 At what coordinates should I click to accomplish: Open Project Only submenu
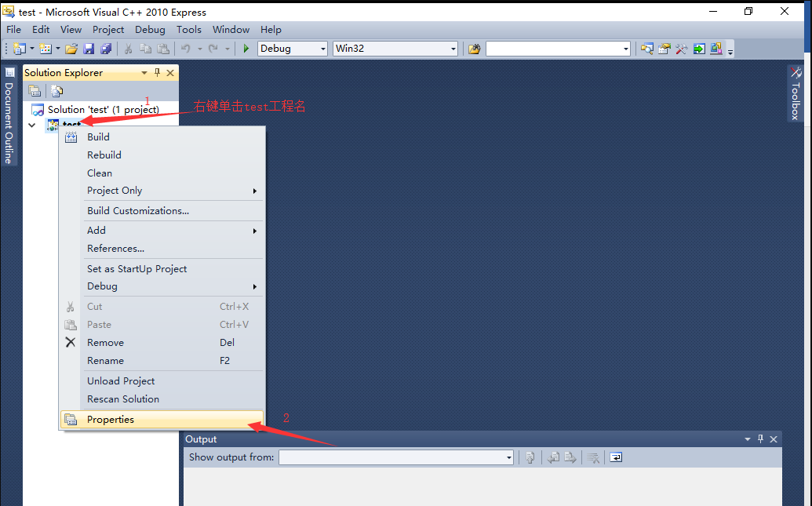[162, 191]
